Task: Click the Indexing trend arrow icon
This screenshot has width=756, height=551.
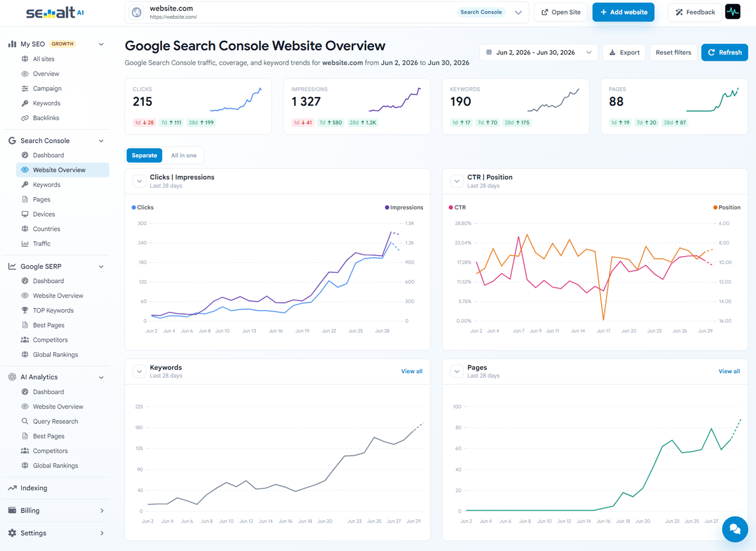Action: (x=12, y=488)
